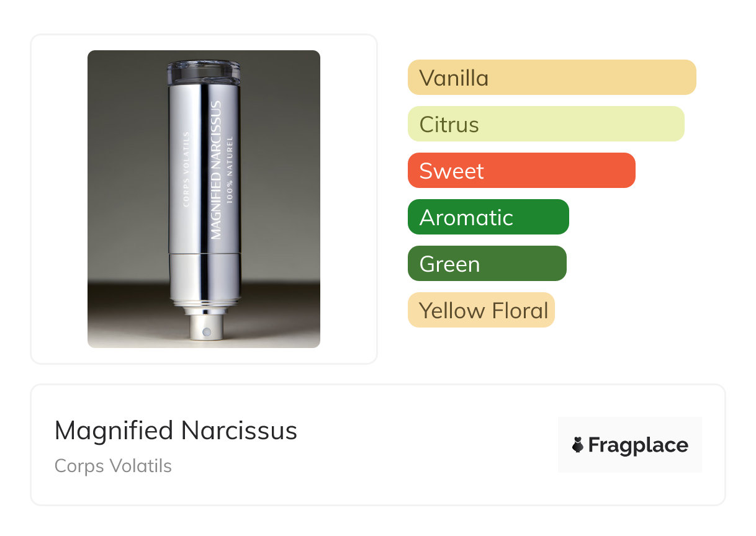The width and height of the screenshot is (756, 536).
Task: Select the Vanilla accord bar
Action: (x=551, y=78)
